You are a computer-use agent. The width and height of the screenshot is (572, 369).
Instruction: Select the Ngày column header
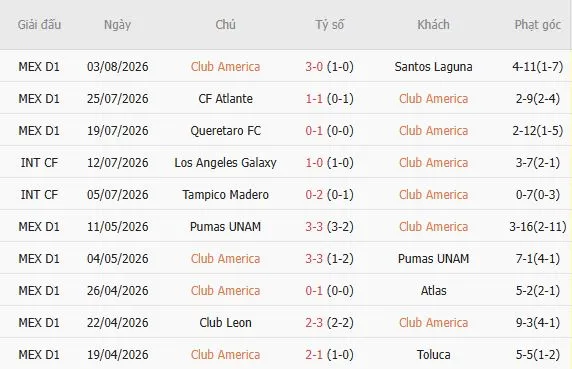click(117, 25)
